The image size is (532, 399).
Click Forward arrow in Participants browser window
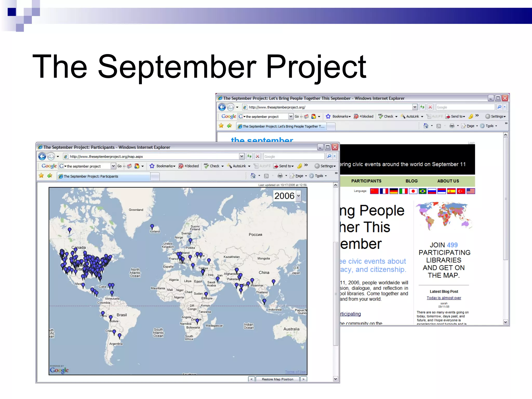coord(51,156)
